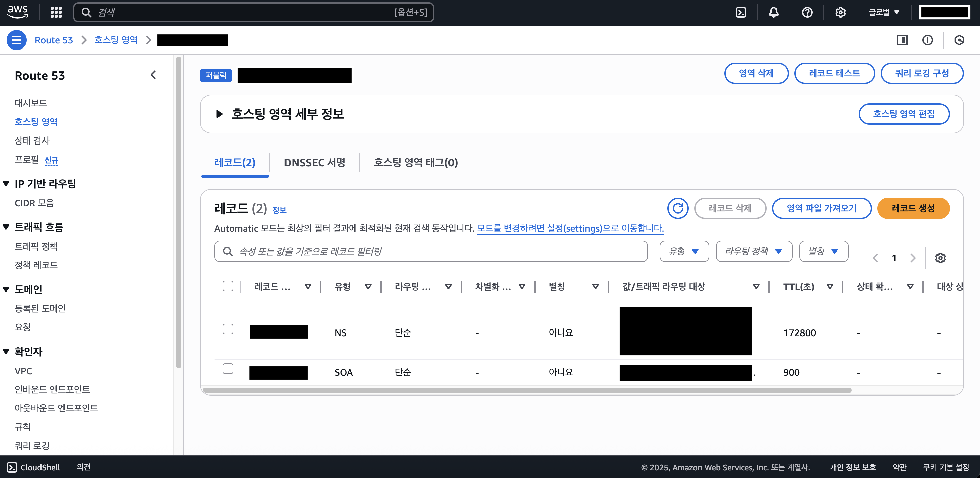This screenshot has height=478, width=980.
Task: Go to the next page of records
Action: (913, 258)
